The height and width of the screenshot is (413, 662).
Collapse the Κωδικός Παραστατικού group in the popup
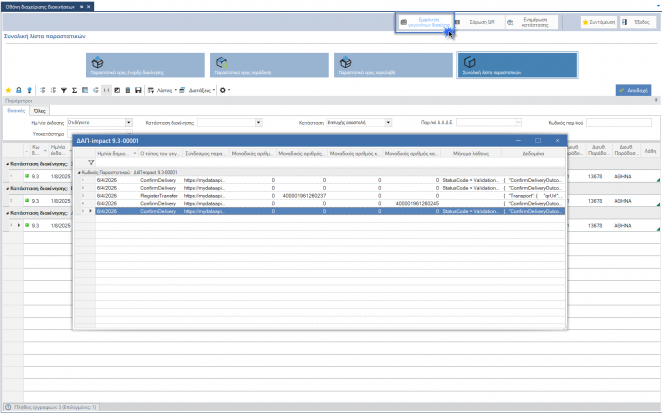coord(79,172)
